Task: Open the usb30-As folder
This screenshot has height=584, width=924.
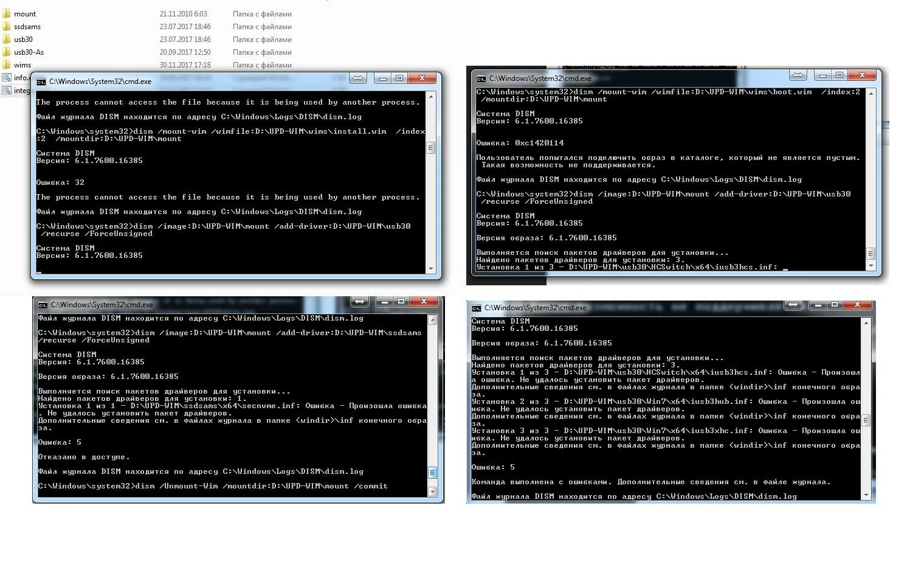Action: tap(28, 52)
